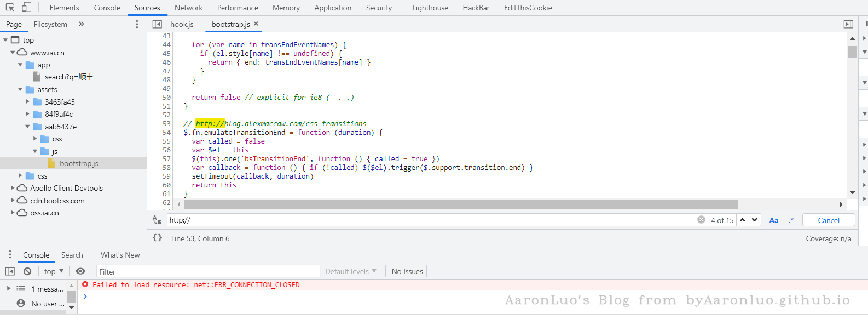Open the hook.js file tab
Viewport: 868px width, 319px height.
[x=182, y=24]
